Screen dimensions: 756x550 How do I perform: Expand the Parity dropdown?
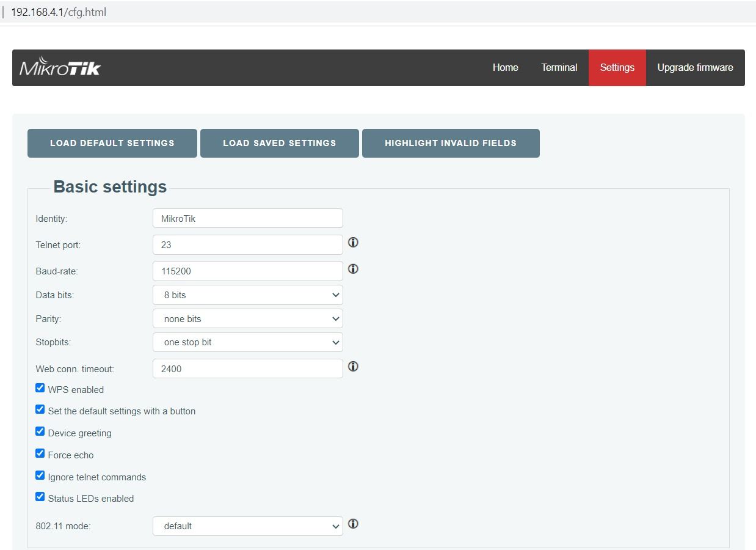pos(247,319)
